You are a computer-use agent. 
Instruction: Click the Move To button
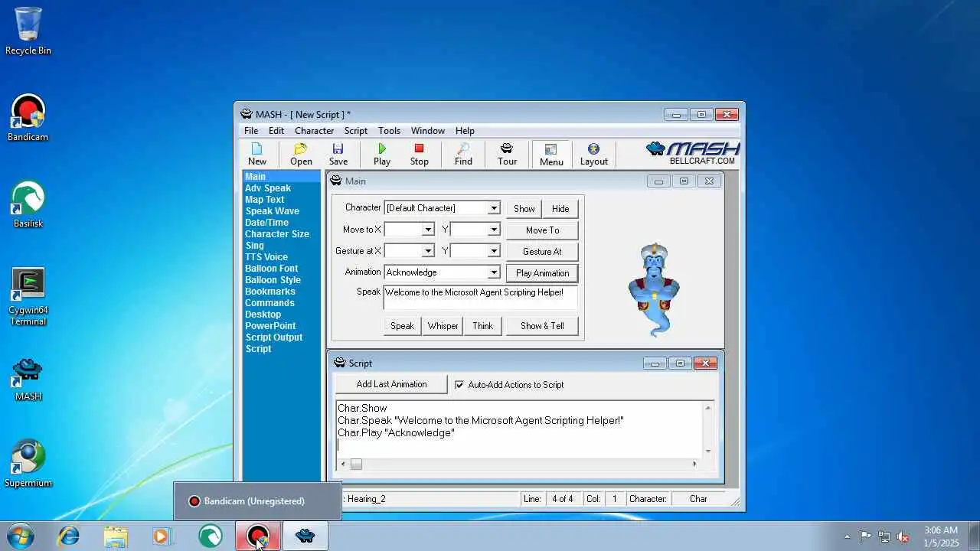542,230
